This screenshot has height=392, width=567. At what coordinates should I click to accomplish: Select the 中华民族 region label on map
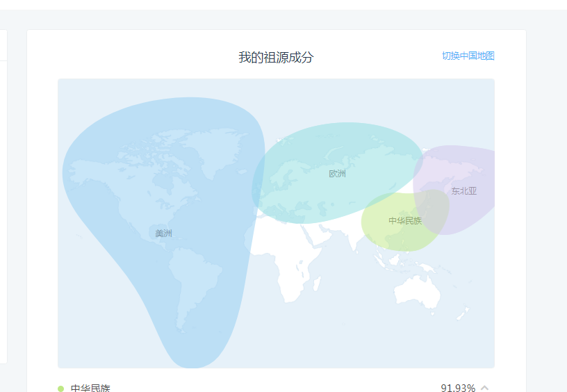pos(405,220)
